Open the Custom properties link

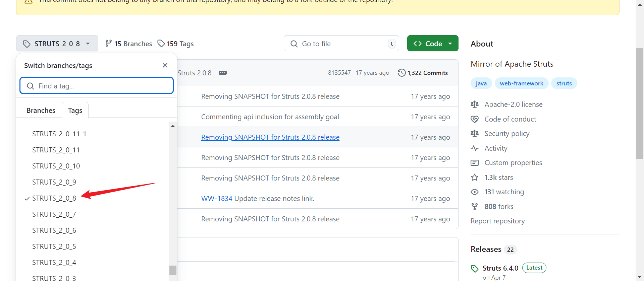coord(514,163)
